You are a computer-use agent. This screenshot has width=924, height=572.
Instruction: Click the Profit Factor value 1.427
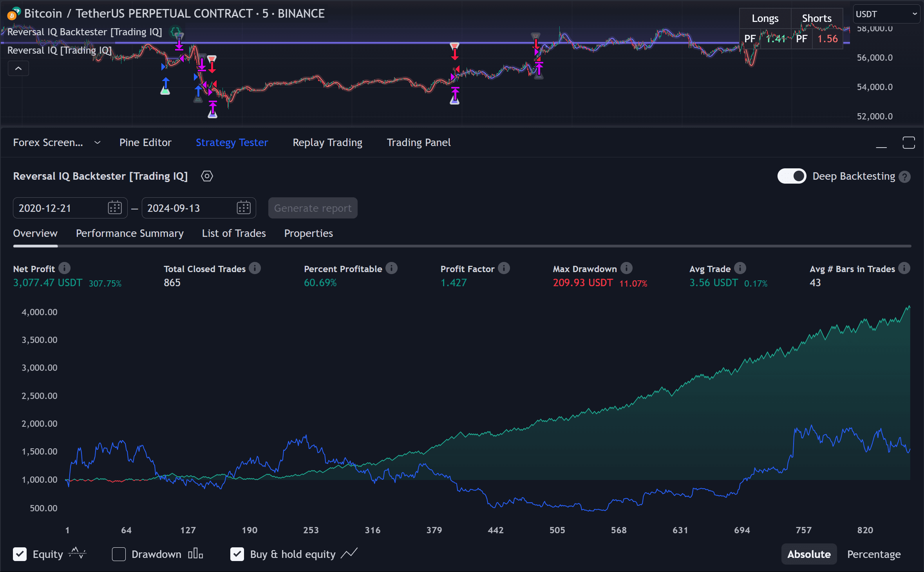click(454, 283)
